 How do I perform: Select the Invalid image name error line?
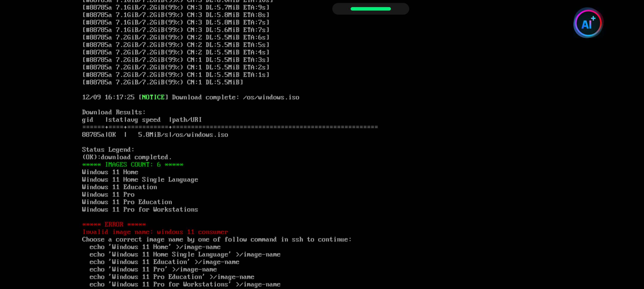click(155, 232)
